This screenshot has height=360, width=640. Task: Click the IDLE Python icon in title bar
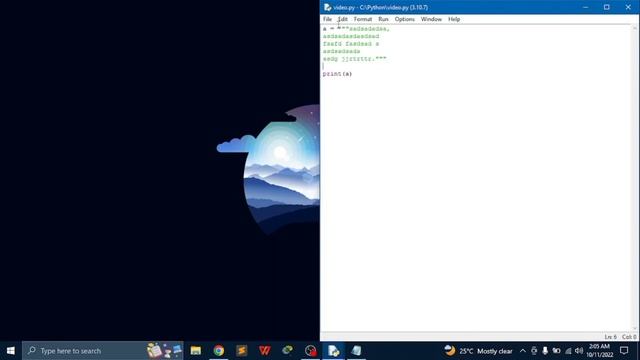pos(327,7)
